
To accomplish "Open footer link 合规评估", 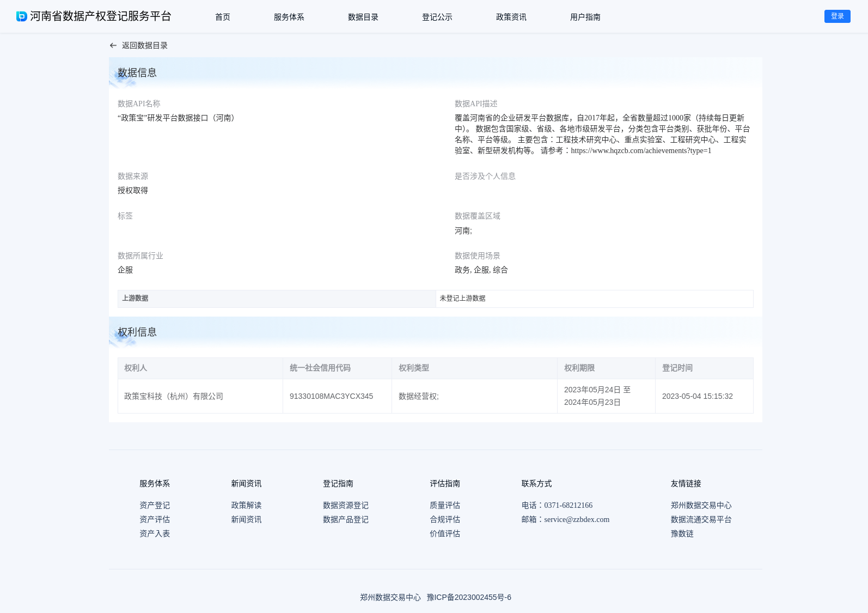I will click(x=445, y=520).
